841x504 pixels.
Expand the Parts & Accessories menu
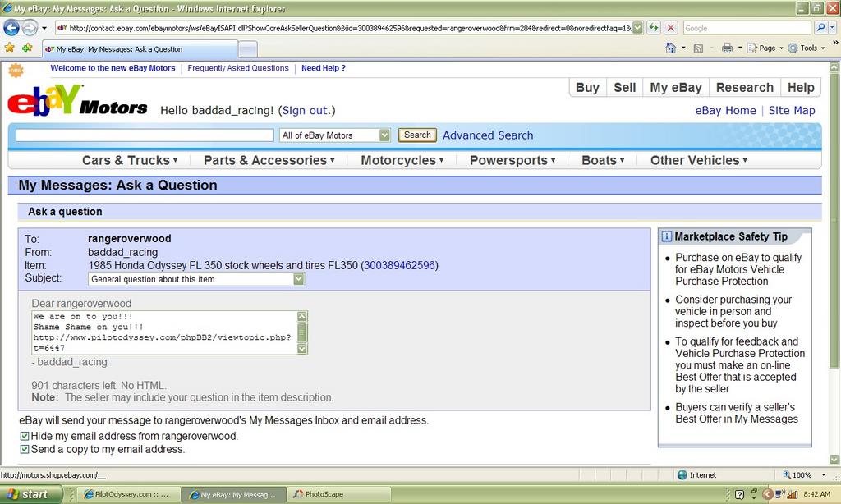pos(269,160)
